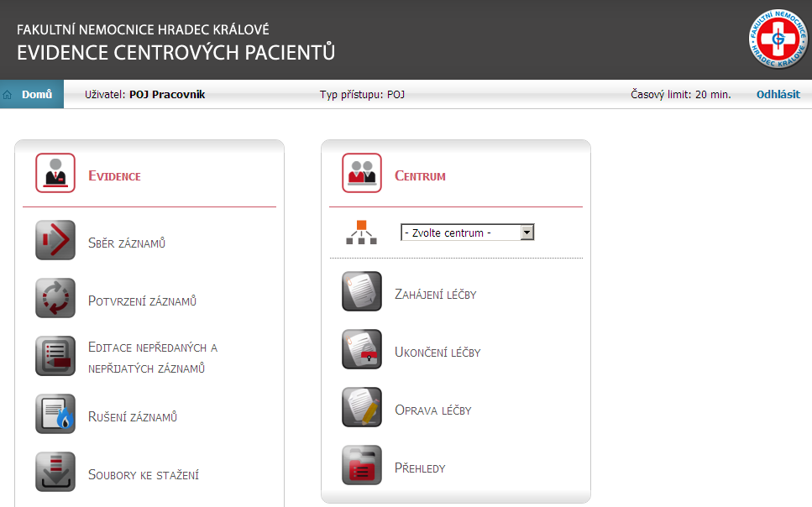
Task: Open Potvrzení záznamů link
Action: (143, 301)
